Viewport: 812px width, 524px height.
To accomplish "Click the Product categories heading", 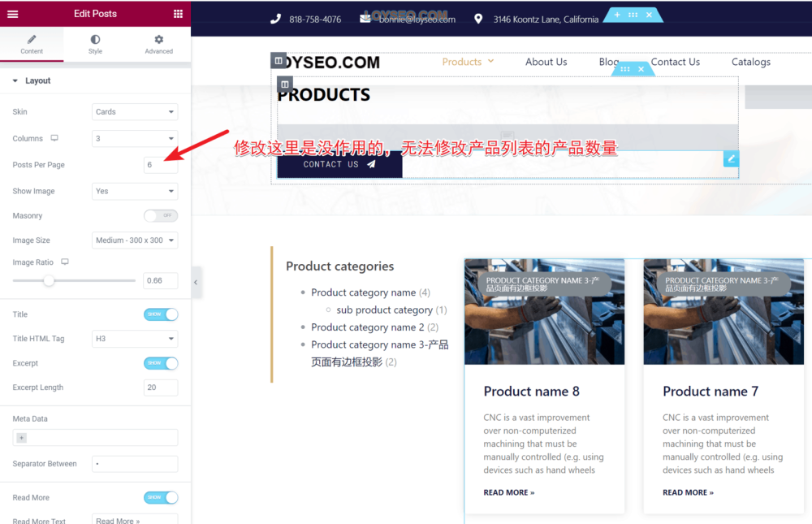I will pyautogui.click(x=339, y=266).
